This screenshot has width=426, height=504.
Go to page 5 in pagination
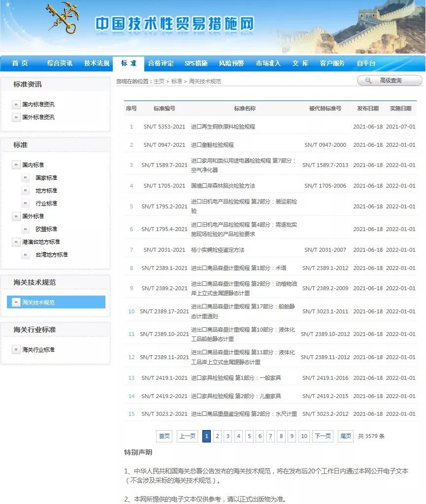pos(249,436)
